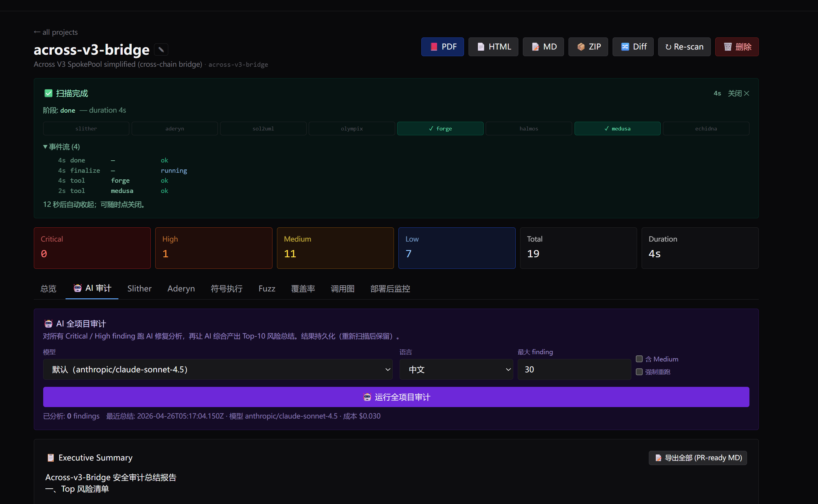Click the Re-scan button
Screen dimensions: 818x504
click(x=684, y=47)
